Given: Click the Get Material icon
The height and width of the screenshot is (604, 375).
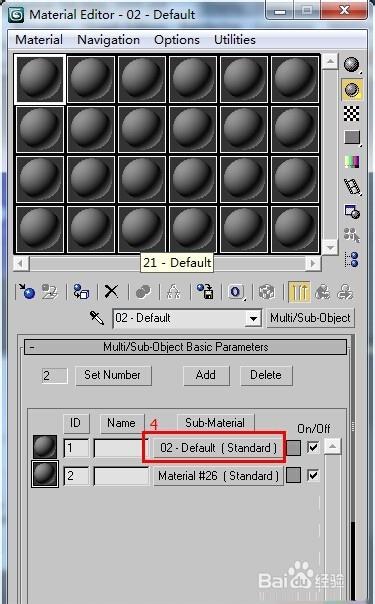Looking at the screenshot, I should tap(26, 292).
